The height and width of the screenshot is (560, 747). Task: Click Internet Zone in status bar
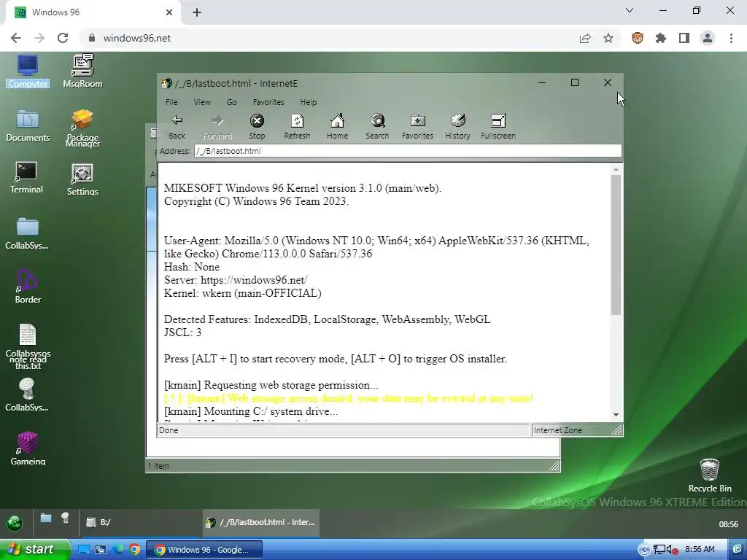click(x=558, y=430)
